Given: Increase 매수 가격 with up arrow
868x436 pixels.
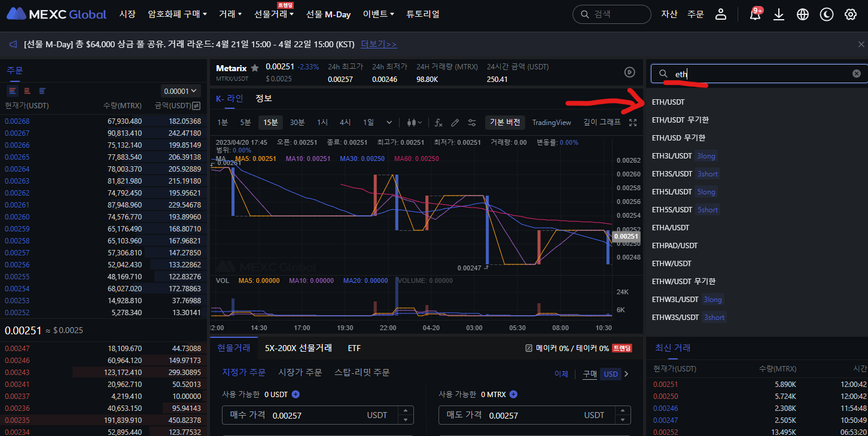Looking at the screenshot, I should click(406, 410).
